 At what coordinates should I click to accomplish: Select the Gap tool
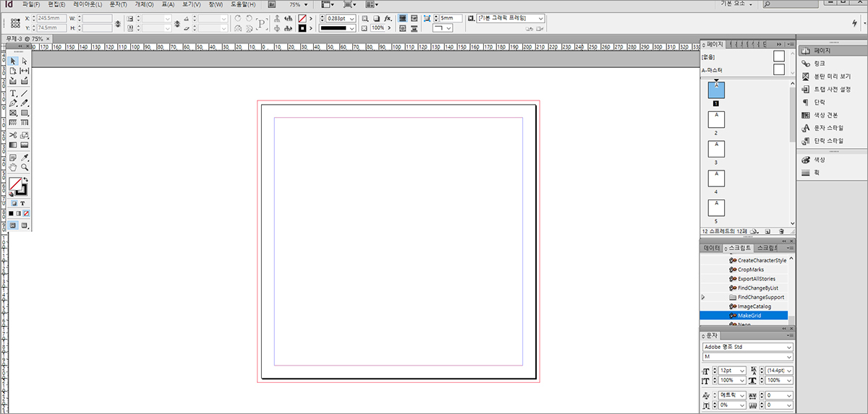25,71
